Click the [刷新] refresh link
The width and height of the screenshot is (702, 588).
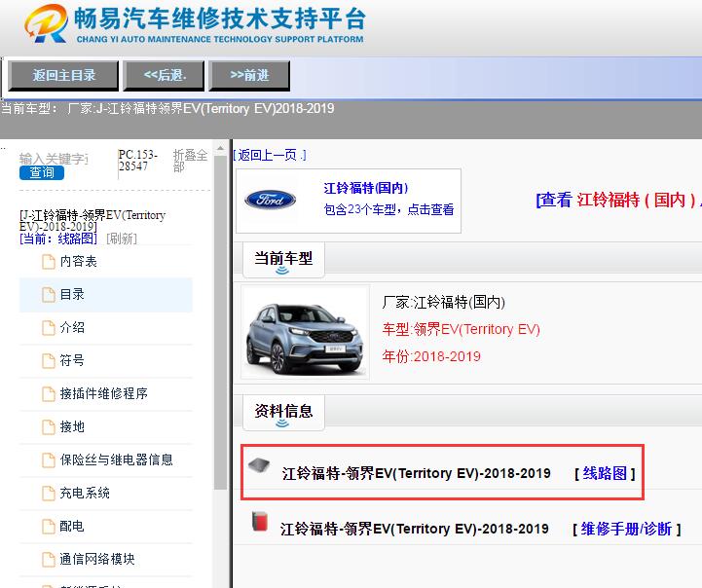[122, 239]
